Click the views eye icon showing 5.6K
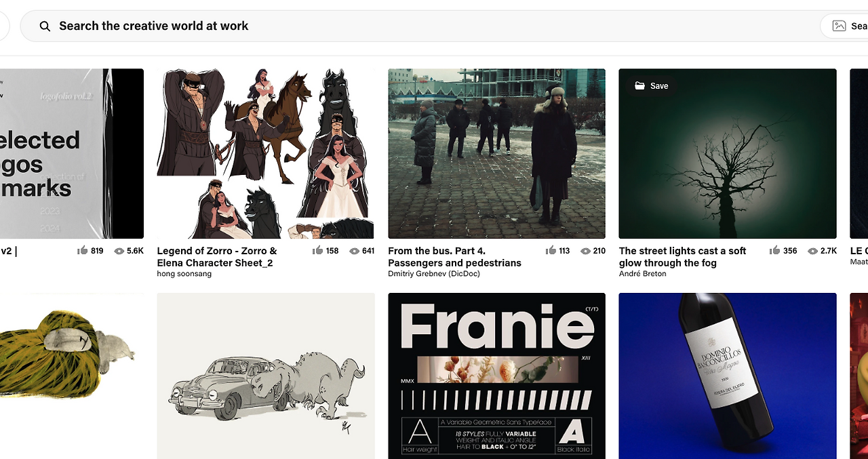This screenshot has height=459, width=868. coord(119,251)
